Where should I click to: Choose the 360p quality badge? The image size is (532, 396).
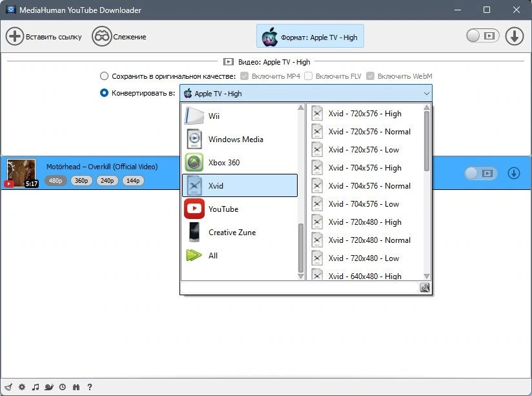click(81, 181)
